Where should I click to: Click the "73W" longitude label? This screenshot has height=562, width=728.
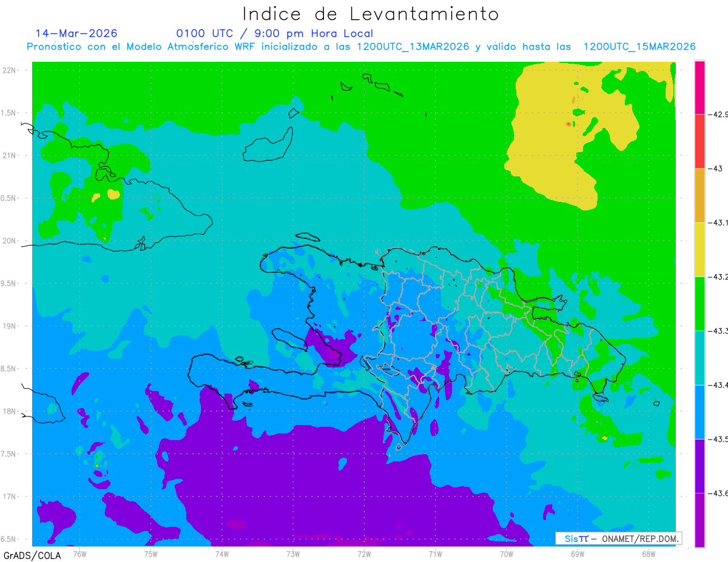tap(293, 554)
